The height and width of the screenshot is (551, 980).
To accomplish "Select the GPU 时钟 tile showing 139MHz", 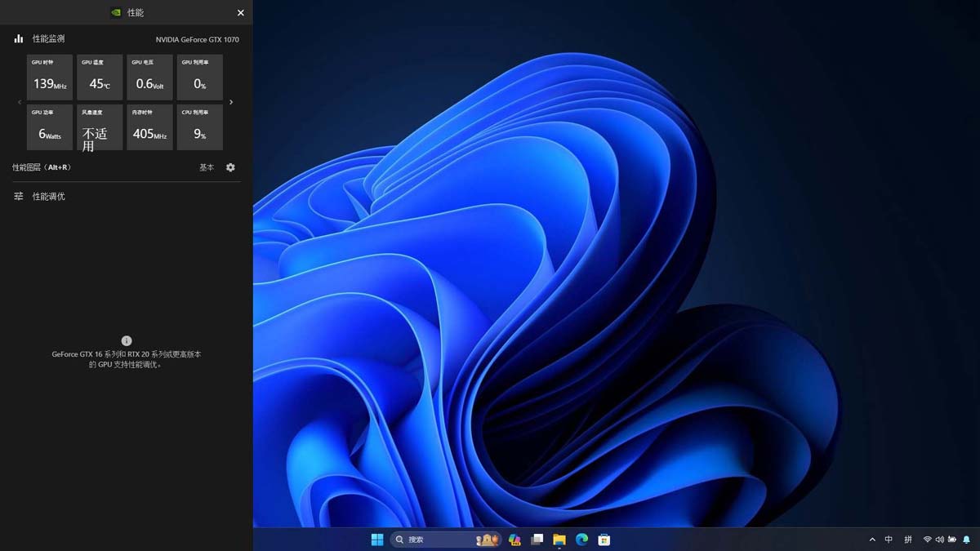I will [x=50, y=78].
